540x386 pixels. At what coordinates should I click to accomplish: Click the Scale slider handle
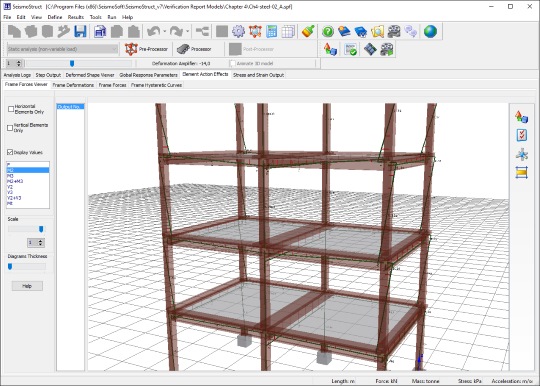pyautogui.click(x=41, y=229)
